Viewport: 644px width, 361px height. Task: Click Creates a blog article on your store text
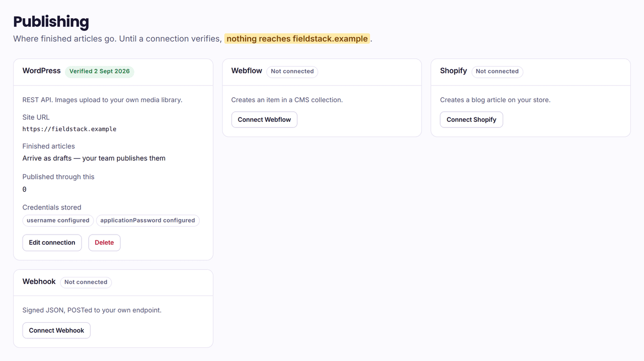tap(495, 100)
